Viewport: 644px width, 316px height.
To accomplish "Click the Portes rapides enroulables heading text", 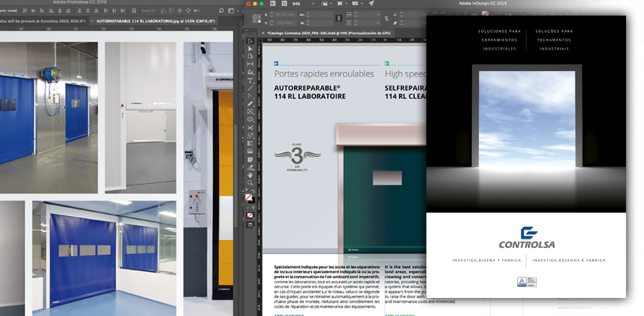I will click(x=324, y=74).
